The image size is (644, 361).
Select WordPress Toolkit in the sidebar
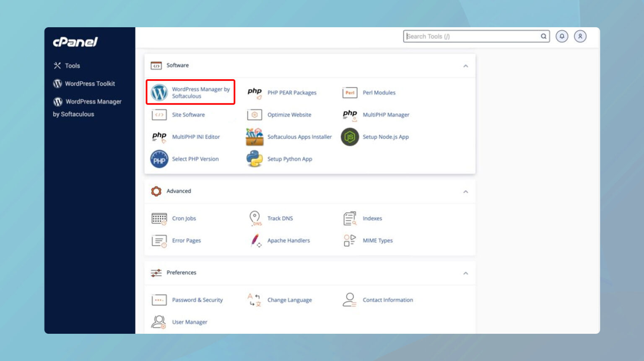(89, 83)
